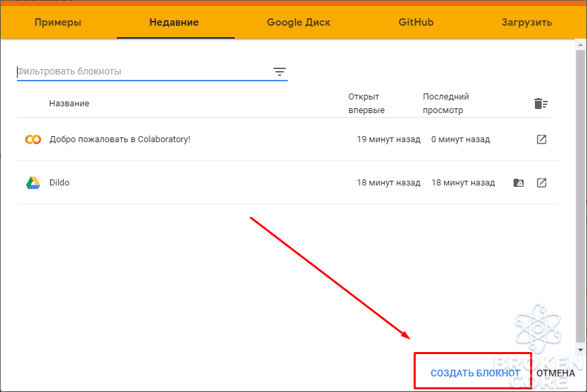Viewport: 587px width, 392px height.
Task: Open the Google Диск tab
Action: [x=299, y=22]
